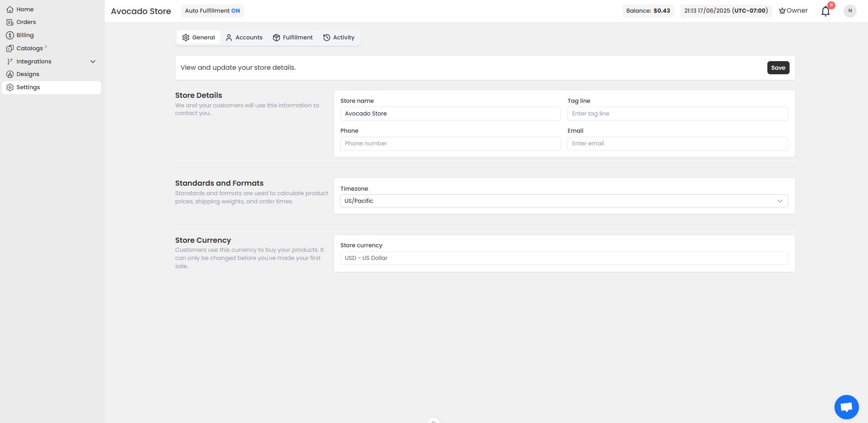Focus the Email input field

click(678, 144)
